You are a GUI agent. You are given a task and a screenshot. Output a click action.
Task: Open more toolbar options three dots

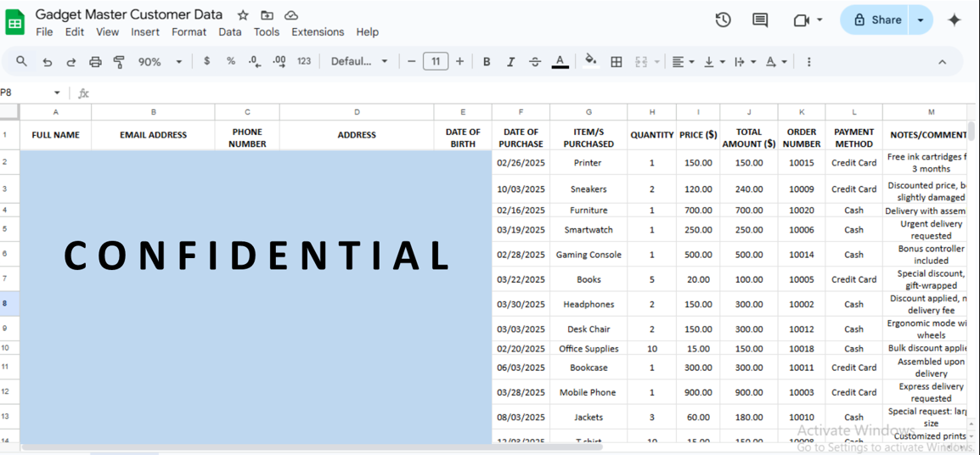tap(808, 61)
